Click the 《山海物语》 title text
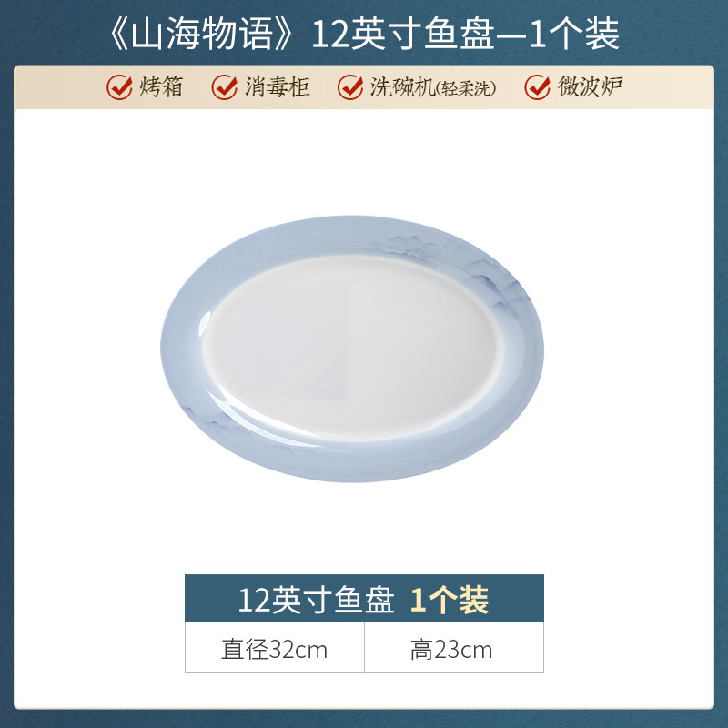Viewport: 728px width, 728px height. (200, 34)
